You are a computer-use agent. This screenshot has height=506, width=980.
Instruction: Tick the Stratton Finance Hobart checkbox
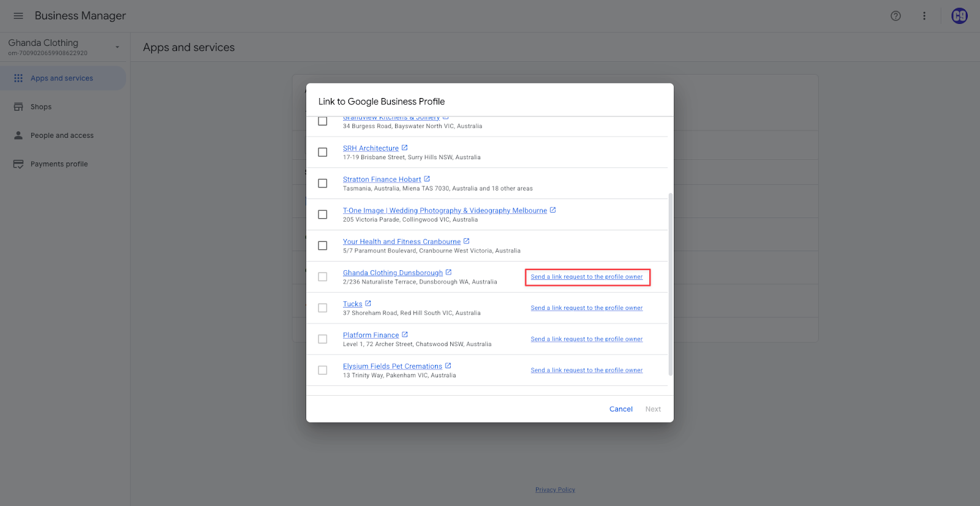click(x=323, y=183)
